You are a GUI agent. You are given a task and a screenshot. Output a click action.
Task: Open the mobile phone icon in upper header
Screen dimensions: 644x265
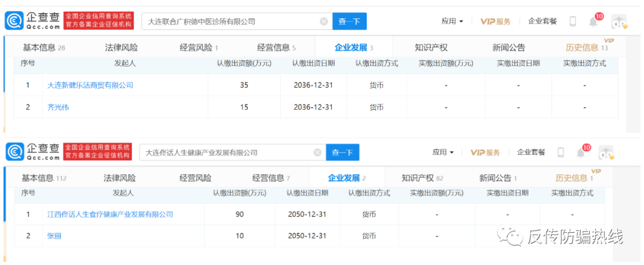point(573,21)
